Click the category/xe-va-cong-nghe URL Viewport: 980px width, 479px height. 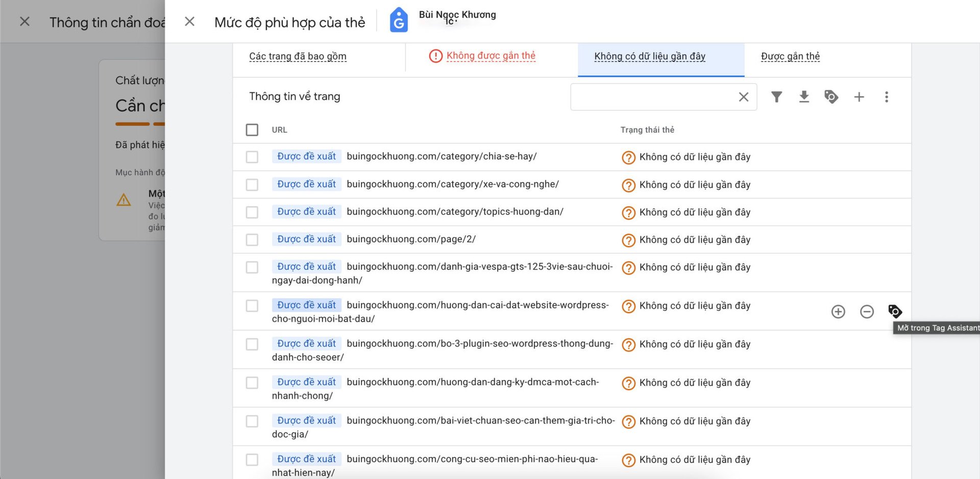point(452,184)
